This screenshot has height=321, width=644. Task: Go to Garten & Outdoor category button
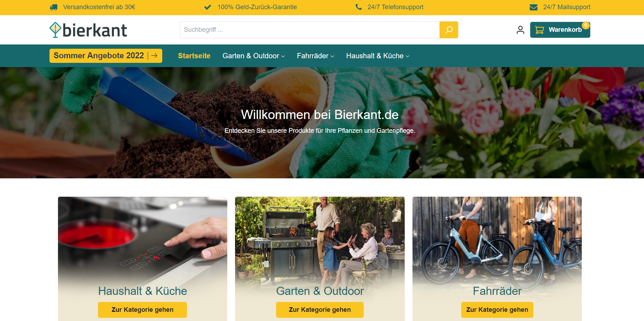coord(320,310)
